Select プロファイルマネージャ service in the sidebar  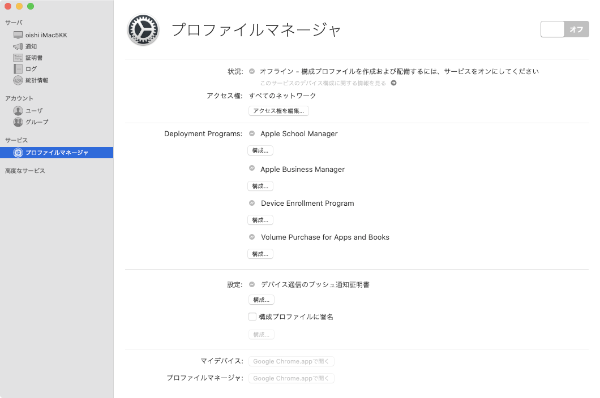coord(56,153)
